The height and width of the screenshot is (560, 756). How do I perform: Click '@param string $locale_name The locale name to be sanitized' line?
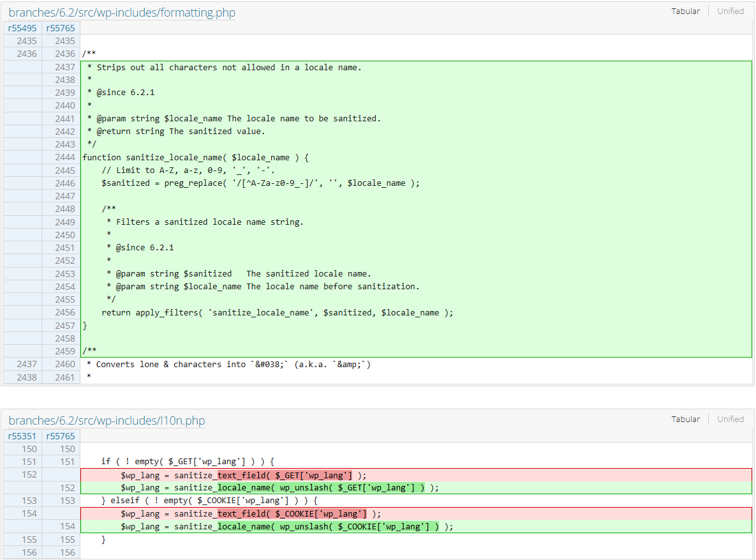(234, 118)
